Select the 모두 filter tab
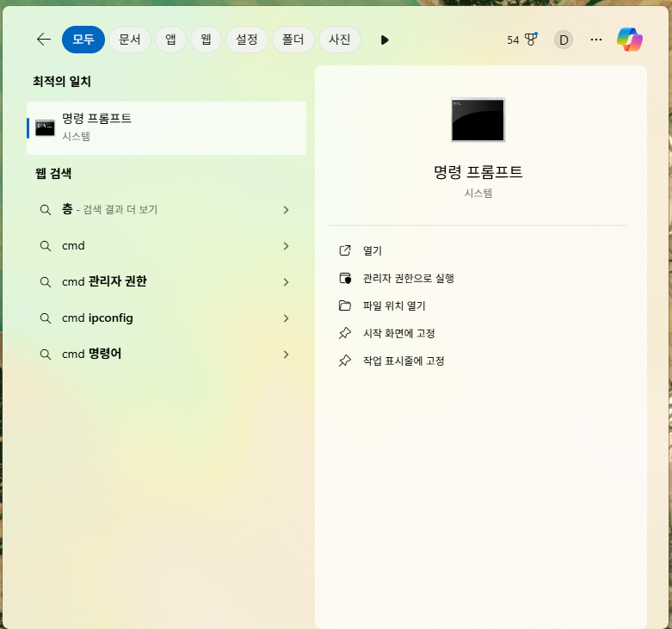This screenshot has height=629, width=672. point(83,40)
